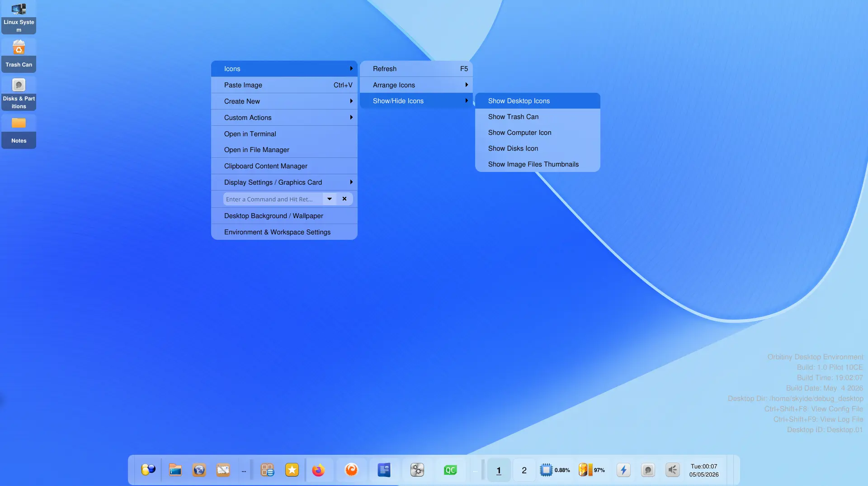
Task: Open the lightning power tray icon
Action: coord(623,470)
